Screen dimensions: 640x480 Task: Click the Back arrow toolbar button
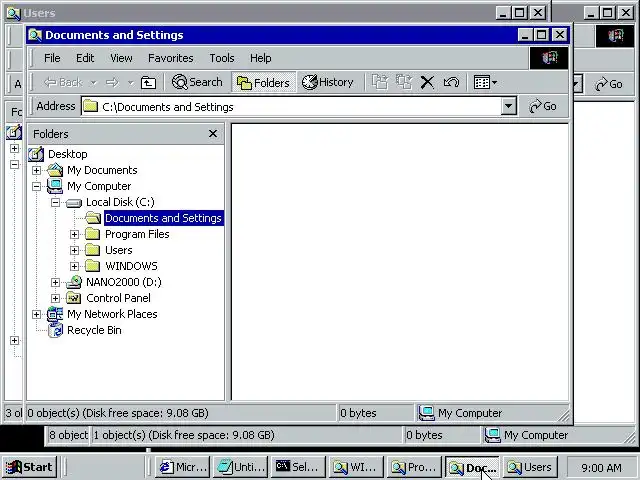[63, 82]
